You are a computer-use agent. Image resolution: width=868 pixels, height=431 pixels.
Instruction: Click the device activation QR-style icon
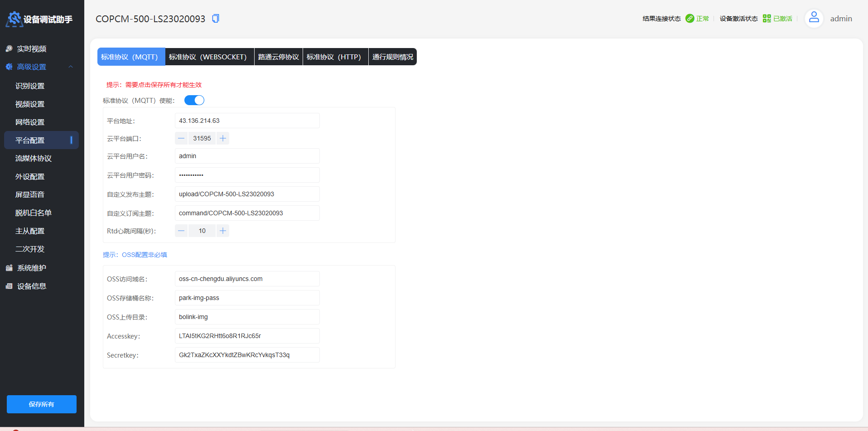pos(767,19)
